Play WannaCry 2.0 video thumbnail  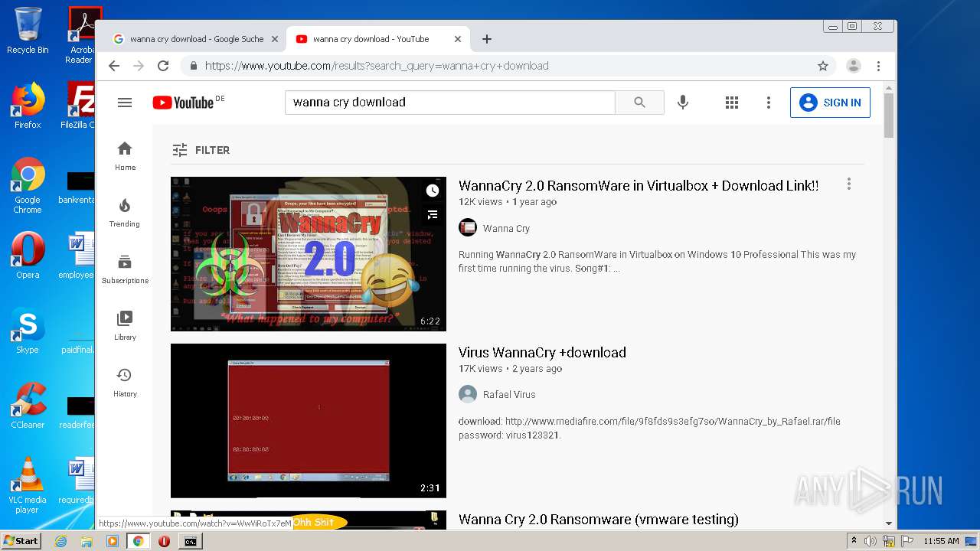[x=308, y=254]
